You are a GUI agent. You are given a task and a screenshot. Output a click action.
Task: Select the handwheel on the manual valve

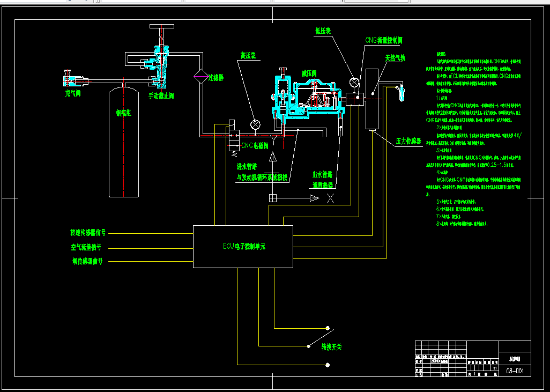(x=162, y=26)
